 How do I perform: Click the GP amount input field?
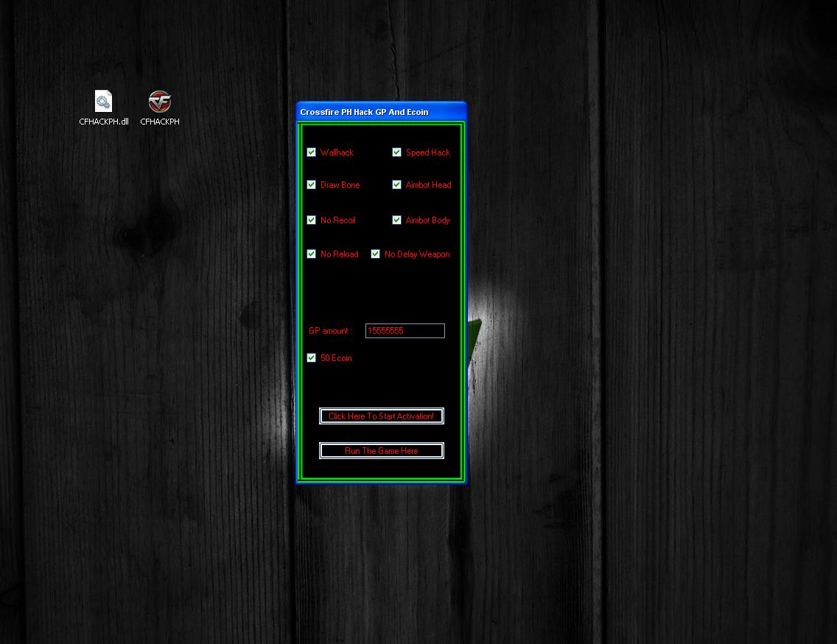click(x=405, y=331)
